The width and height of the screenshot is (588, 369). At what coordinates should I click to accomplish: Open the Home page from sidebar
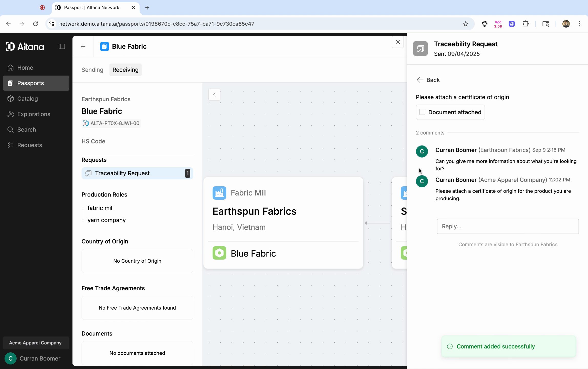tap(25, 68)
